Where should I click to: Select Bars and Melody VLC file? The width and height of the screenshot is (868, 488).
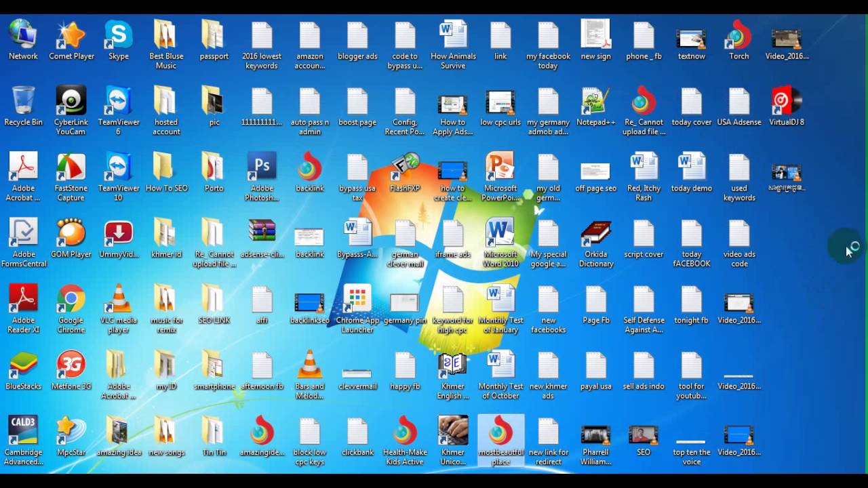point(309,375)
